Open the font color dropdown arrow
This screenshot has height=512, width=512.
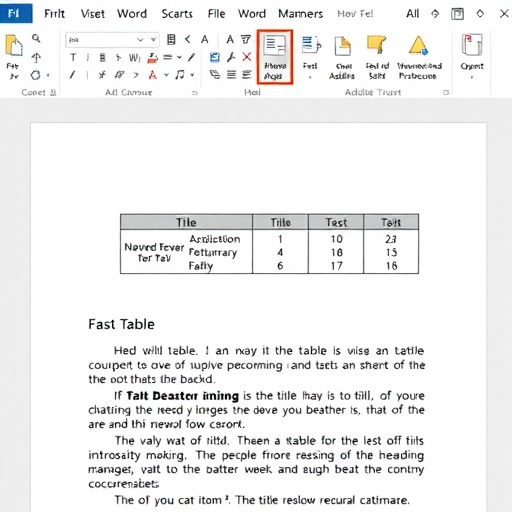[166, 75]
